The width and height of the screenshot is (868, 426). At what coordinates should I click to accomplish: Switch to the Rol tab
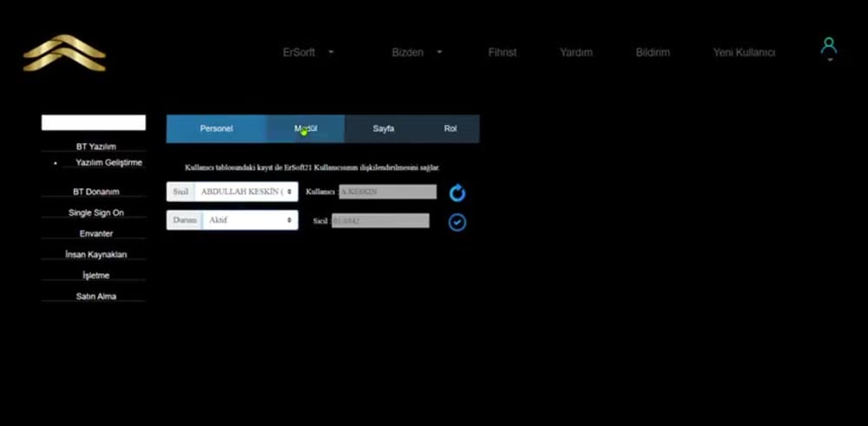(450, 128)
